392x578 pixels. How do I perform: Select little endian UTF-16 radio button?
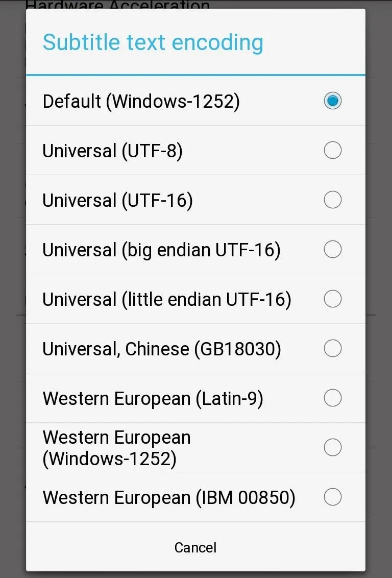(332, 299)
